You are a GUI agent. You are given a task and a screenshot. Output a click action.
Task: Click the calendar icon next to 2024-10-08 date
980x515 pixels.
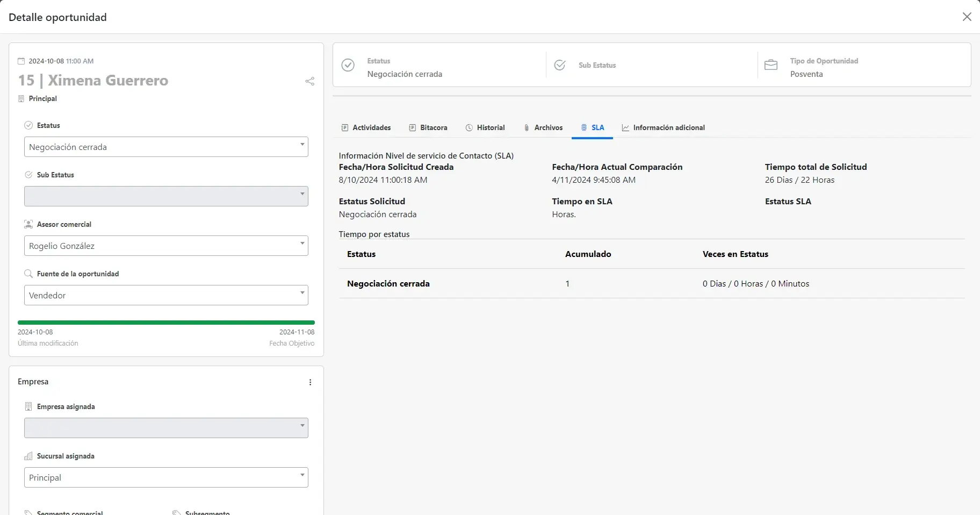click(21, 61)
